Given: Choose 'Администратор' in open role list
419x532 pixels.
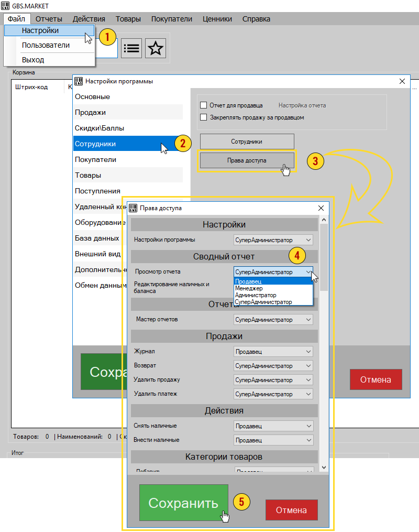Looking at the screenshot, I should (273, 295).
